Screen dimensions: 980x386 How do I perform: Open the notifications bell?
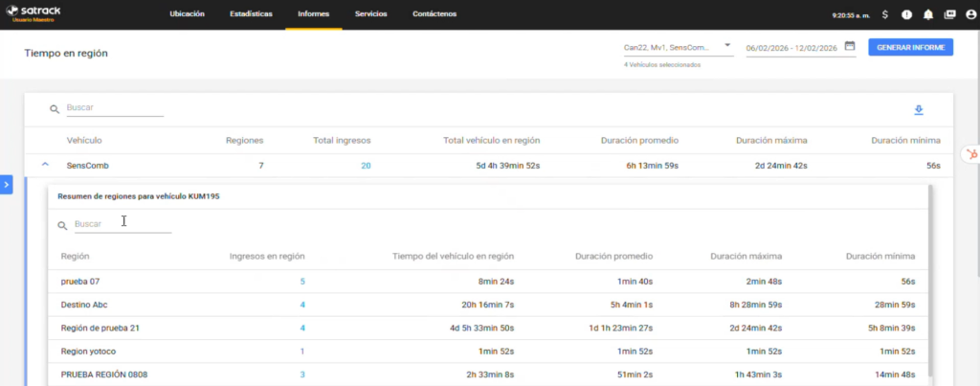[928, 14]
